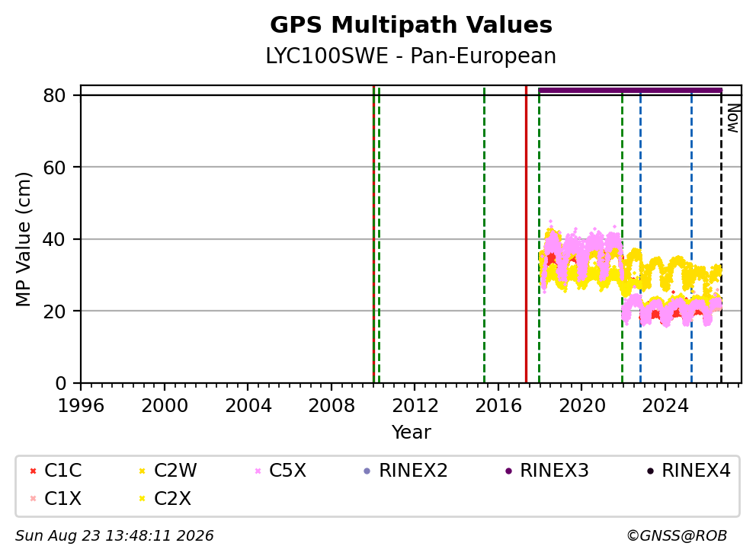Screen dimensions: 756x559
Task: Click the C1C red legend marker
Action: 33,471
